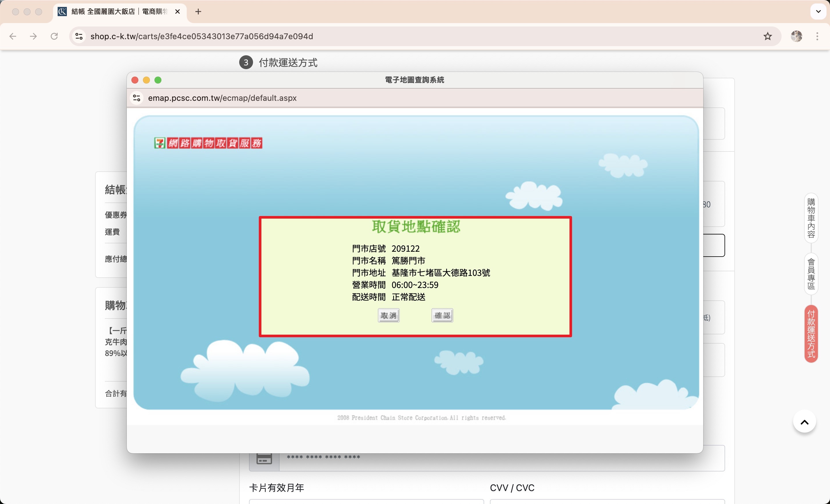Click business hours 06:00~23:59

[x=415, y=285]
